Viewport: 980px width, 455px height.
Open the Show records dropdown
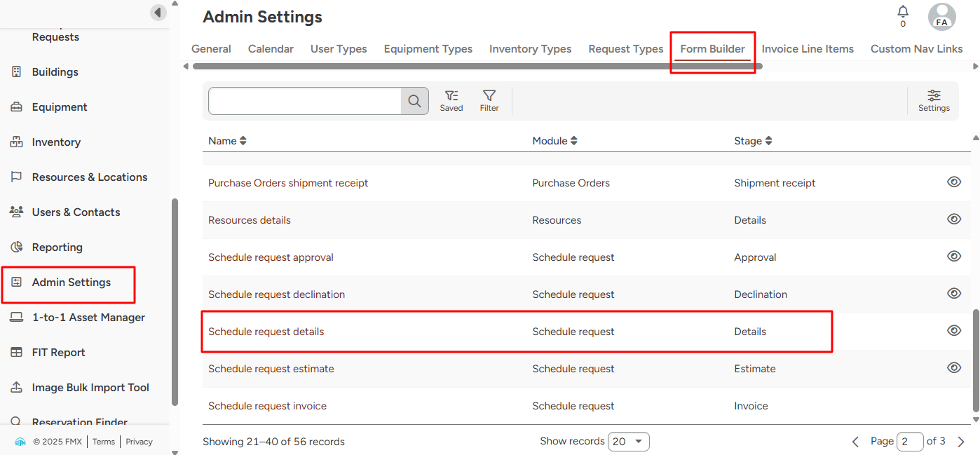(628, 442)
